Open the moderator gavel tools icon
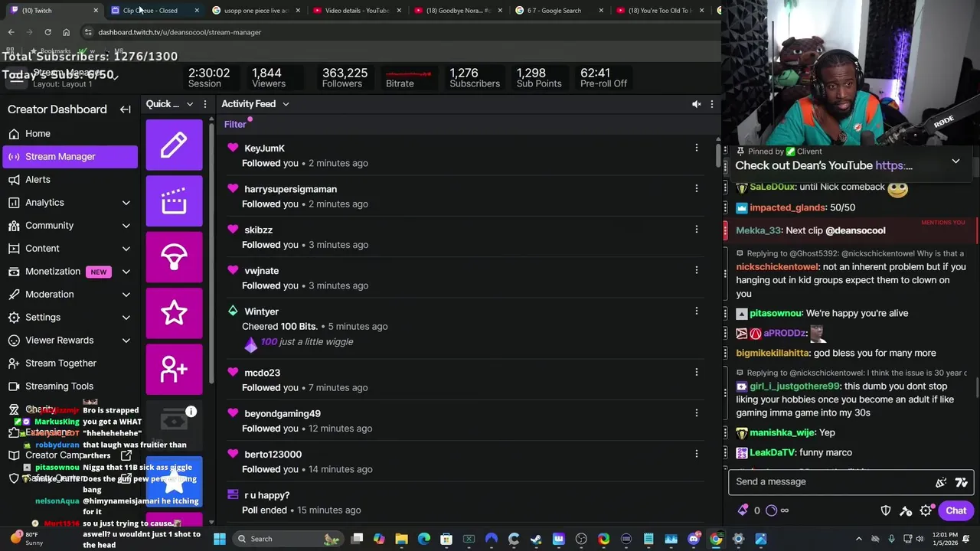 906,510
